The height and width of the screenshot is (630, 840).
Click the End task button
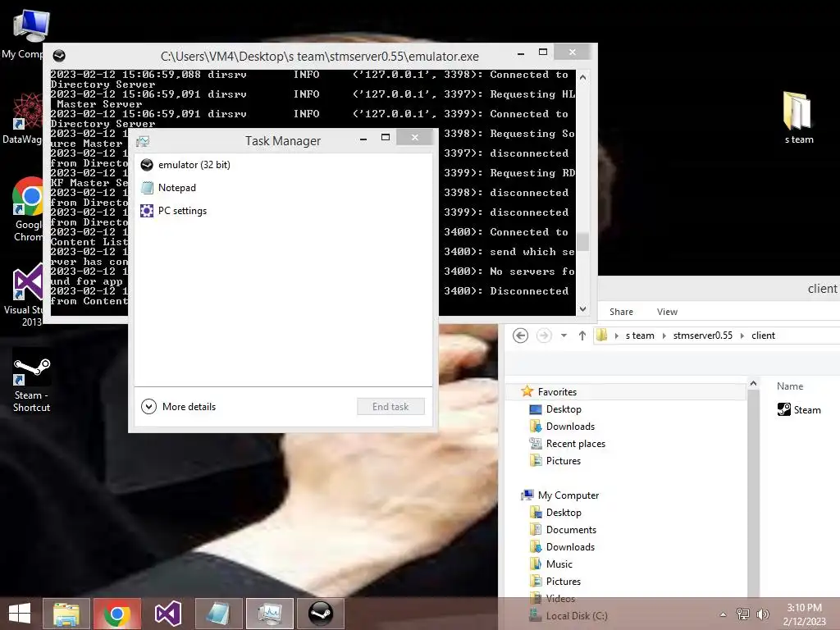click(x=390, y=407)
